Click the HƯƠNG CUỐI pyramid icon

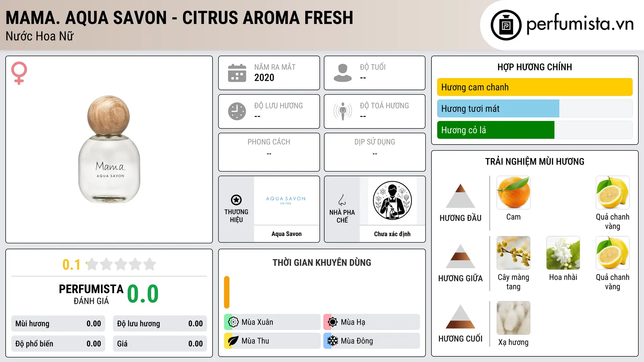(x=460, y=316)
